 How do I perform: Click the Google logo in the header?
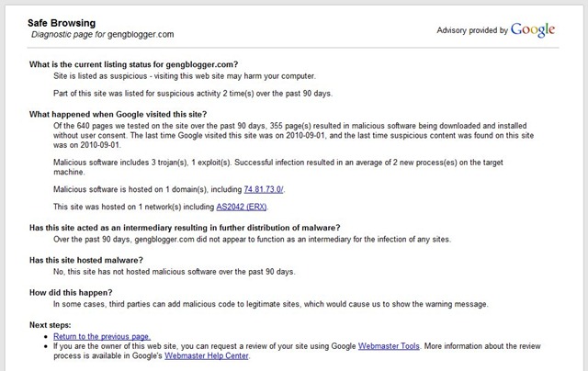tap(533, 30)
